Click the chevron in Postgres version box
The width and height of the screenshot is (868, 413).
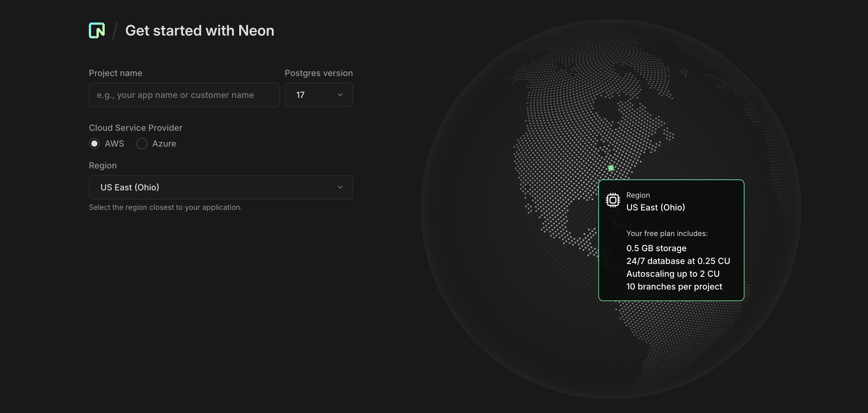[340, 95]
